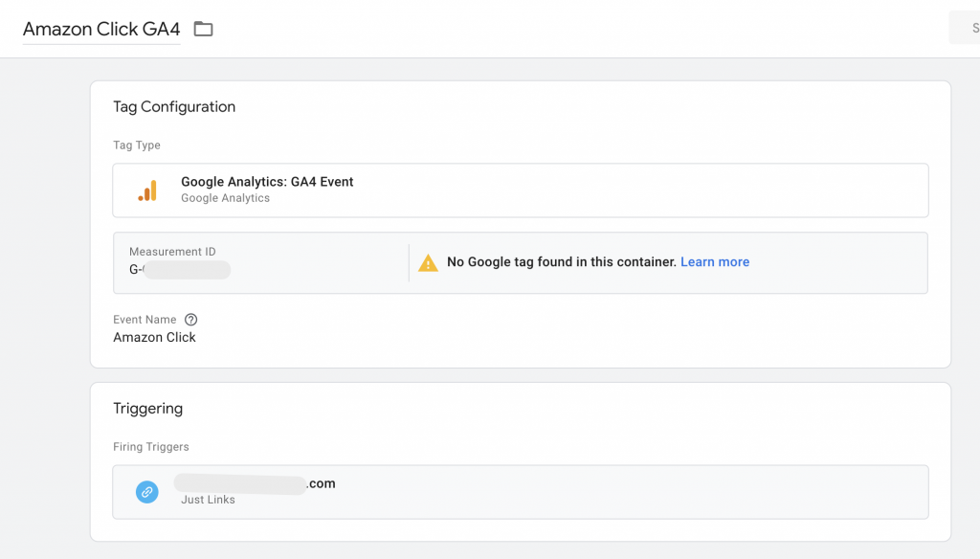Click the Event Name label
Screen dimensions: 980x559
[x=145, y=320]
